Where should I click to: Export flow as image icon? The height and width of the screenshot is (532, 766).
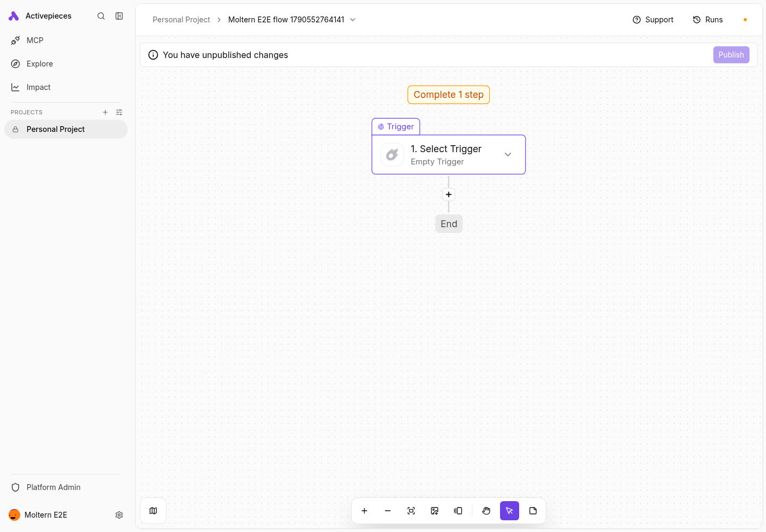(435, 511)
